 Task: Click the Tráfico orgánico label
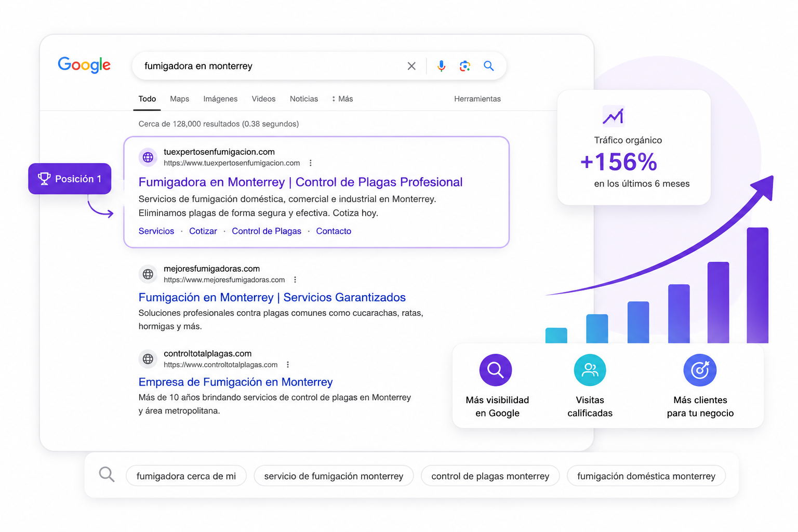628,140
